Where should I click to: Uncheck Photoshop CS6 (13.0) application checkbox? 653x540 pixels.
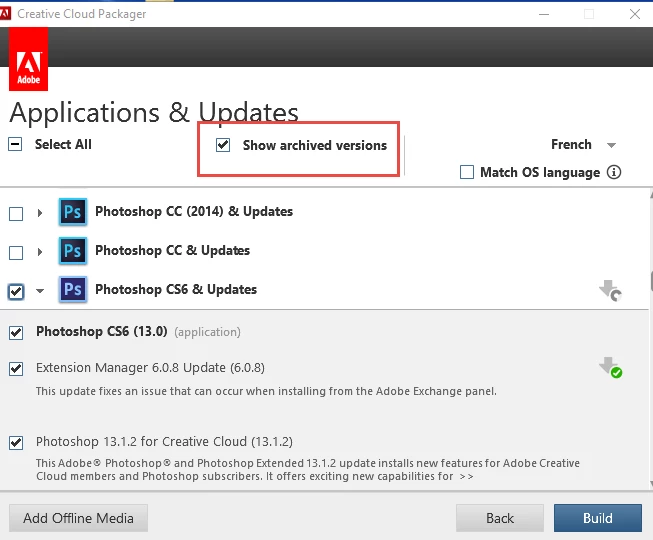point(16,333)
